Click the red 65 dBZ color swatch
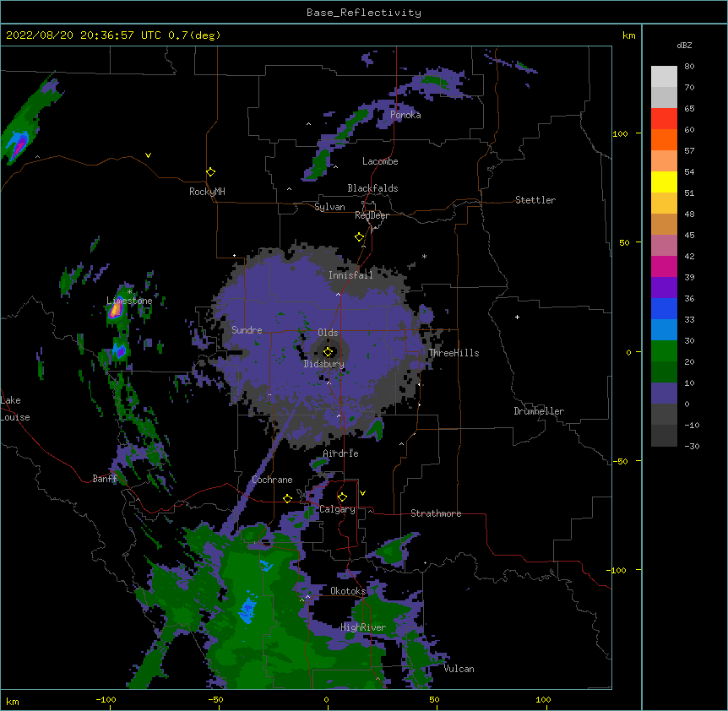 (x=664, y=118)
